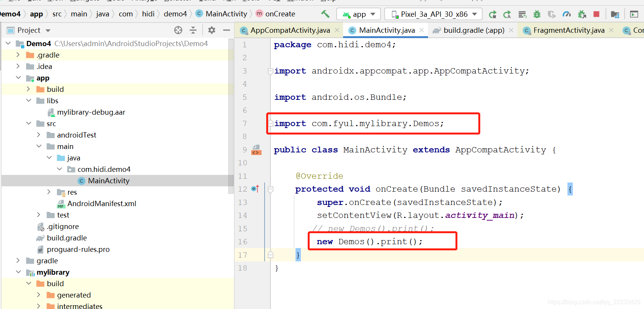Select proguard-rules.pro file
This screenshot has height=309, width=644.
point(78,249)
